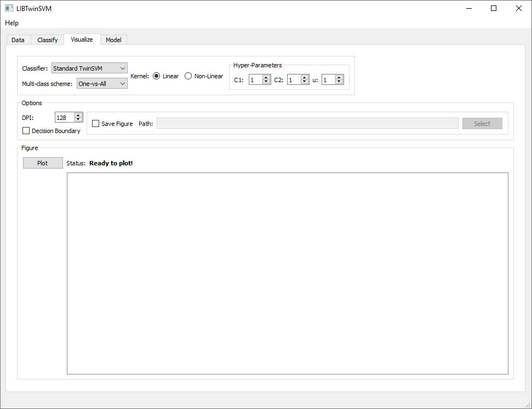Open the Help menu
The width and height of the screenshot is (532, 409).
(x=12, y=23)
